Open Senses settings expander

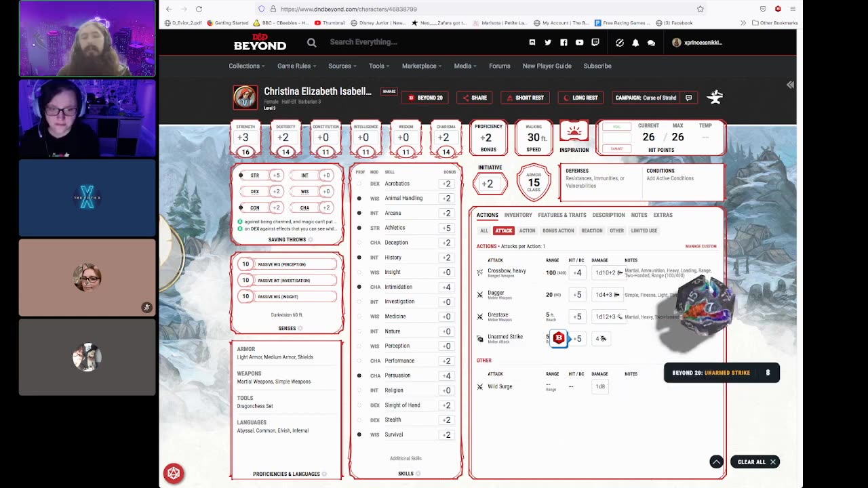pyautogui.click(x=300, y=329)
